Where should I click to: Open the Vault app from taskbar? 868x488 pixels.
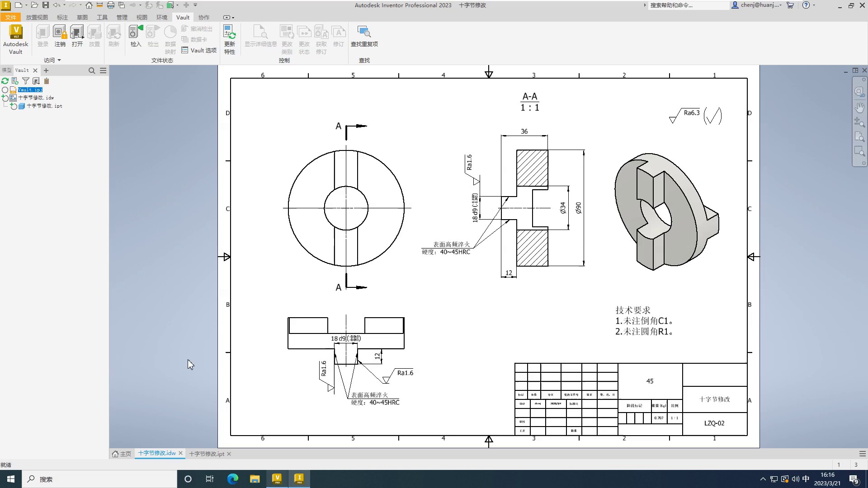pos(277,479)
